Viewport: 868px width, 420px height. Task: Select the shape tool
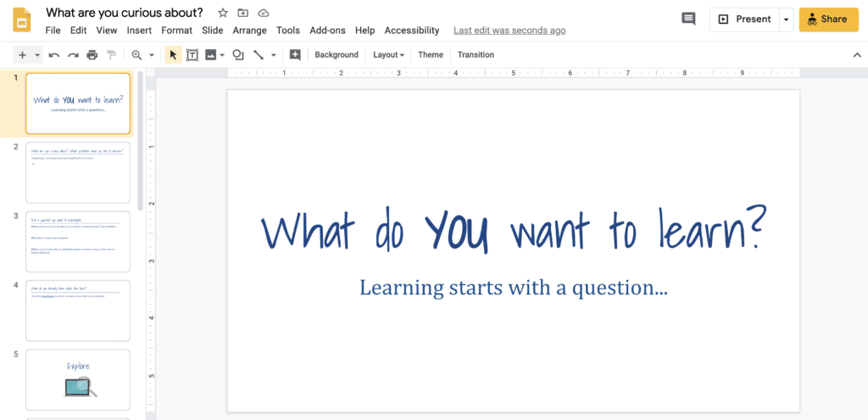point(238,55)
